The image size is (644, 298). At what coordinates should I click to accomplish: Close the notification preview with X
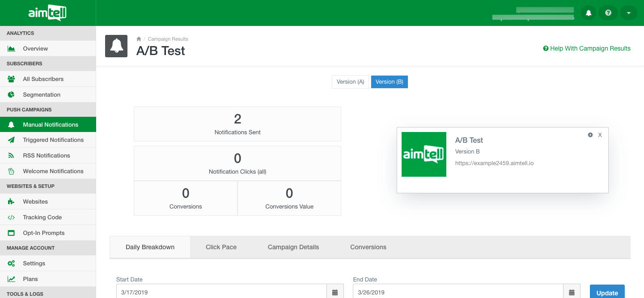(x=600, y=135)
